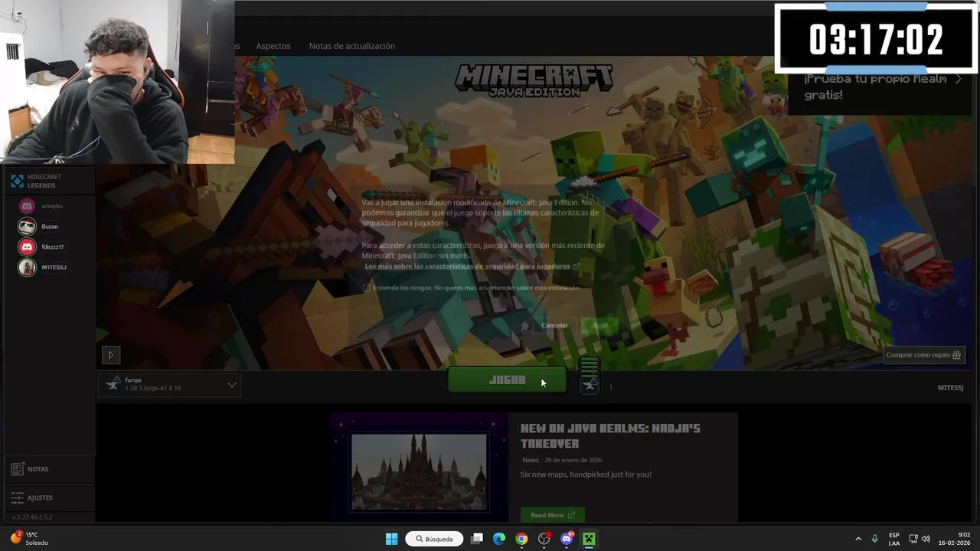Click the forge anvil installation icon
The width and height of the screenshot is (980, 551).
tap(113, 384)
